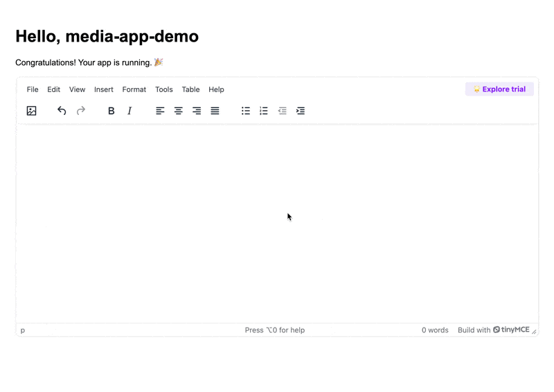This screenshot has height=392, width=554.
Task: Insert a bulleted list
Action: [246, 111]
